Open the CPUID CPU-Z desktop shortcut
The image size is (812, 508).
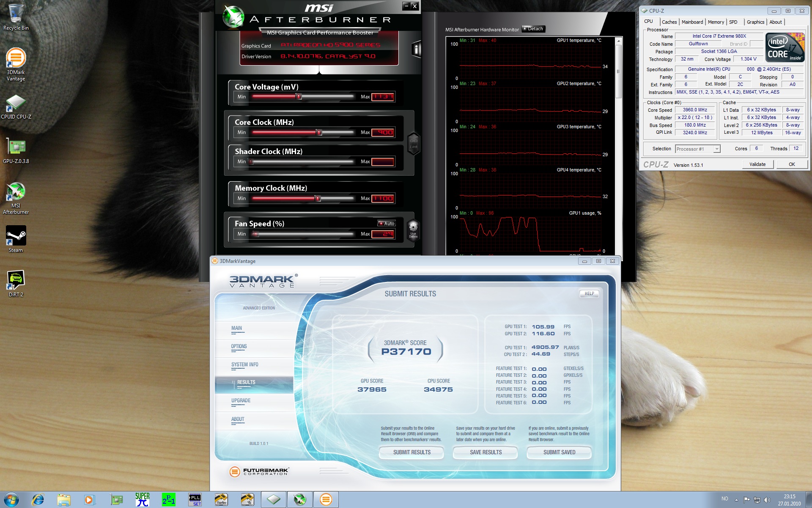[x=16, y=107]
